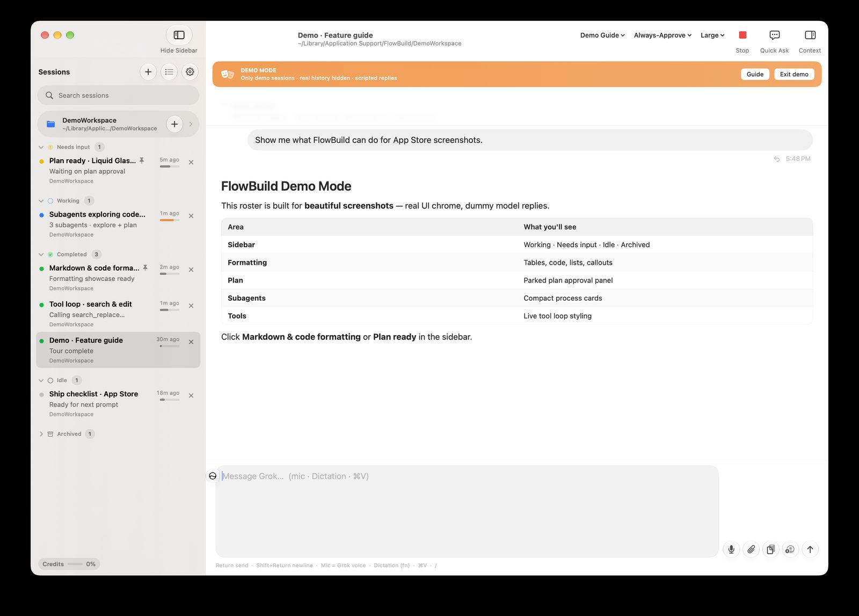Open the Markdown & code forma... session
This screenshot has width=859, height=616.
[118, 278]
